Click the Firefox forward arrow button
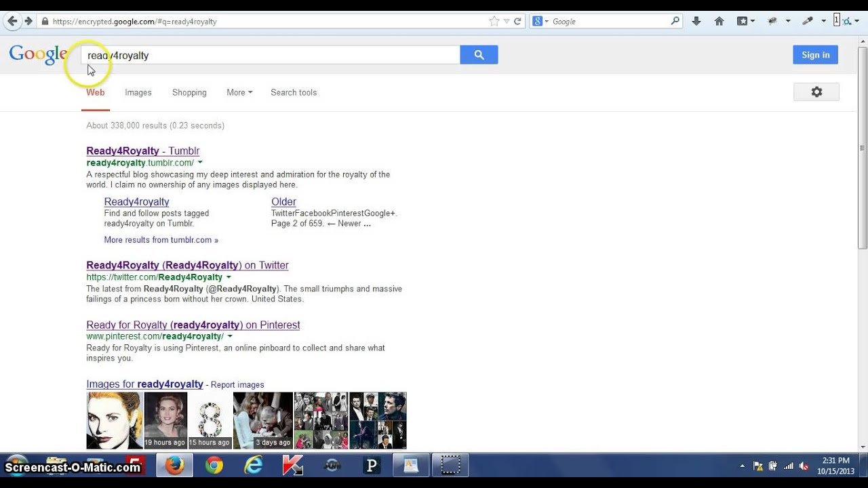The image size is (868, 488). click(28, 21)
